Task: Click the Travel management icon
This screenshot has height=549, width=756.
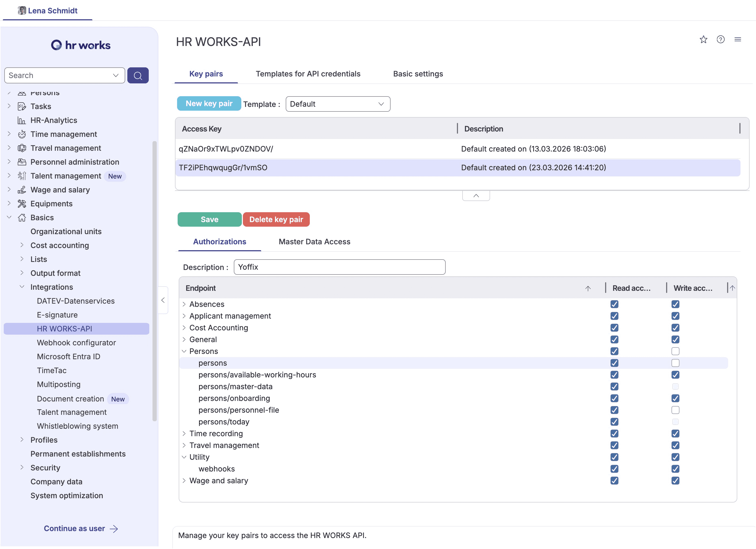Action: [x=22, y=148]
